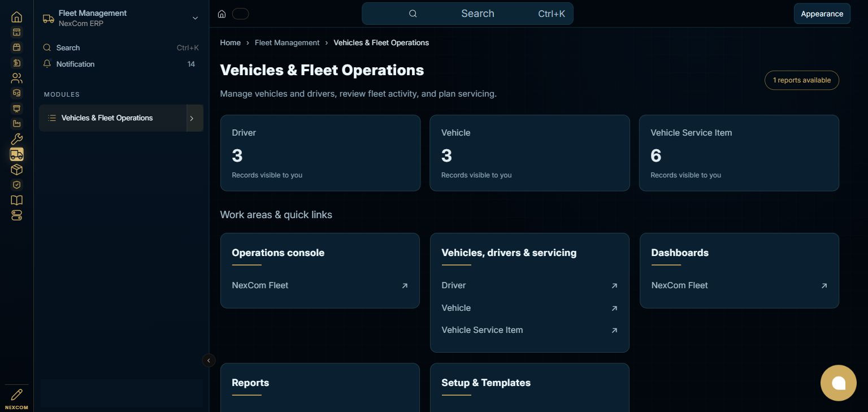868x412 pixels.
Task: Click arrow icon beside Vehicle quick link
Action: [614, 309]
